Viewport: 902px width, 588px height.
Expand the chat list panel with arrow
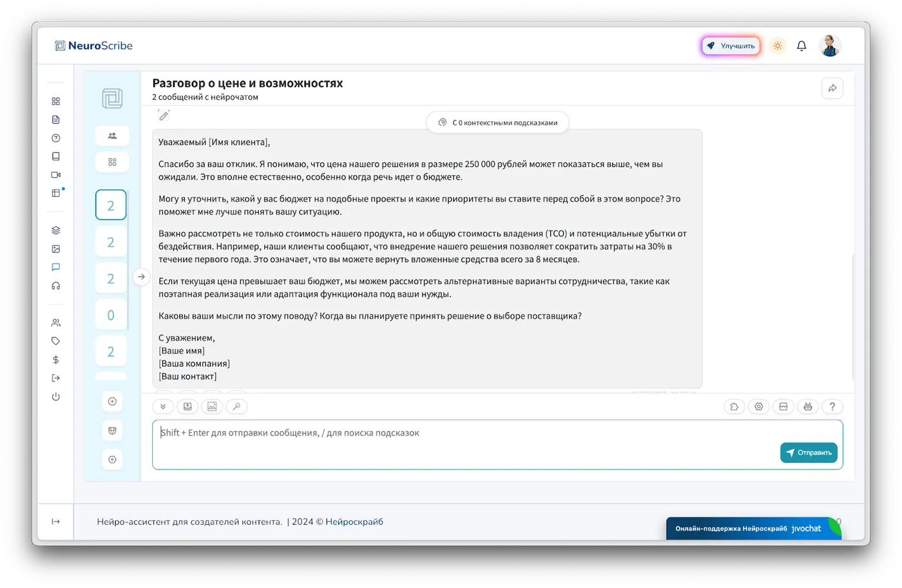pyautogui.click(x=141, y=277)
